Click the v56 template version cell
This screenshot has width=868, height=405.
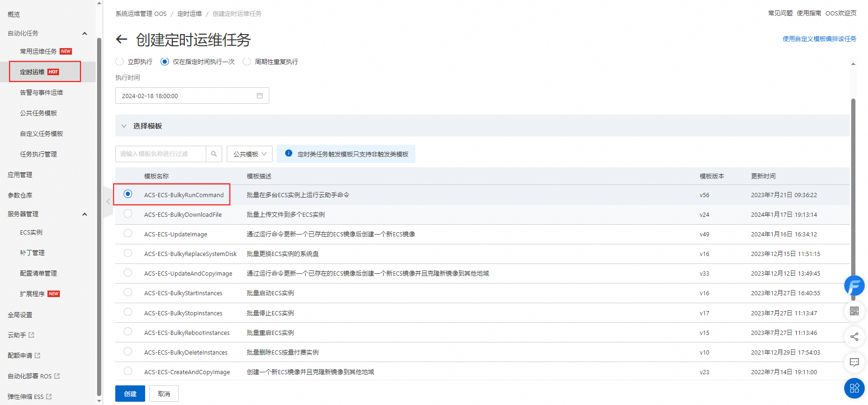(704, 195)
